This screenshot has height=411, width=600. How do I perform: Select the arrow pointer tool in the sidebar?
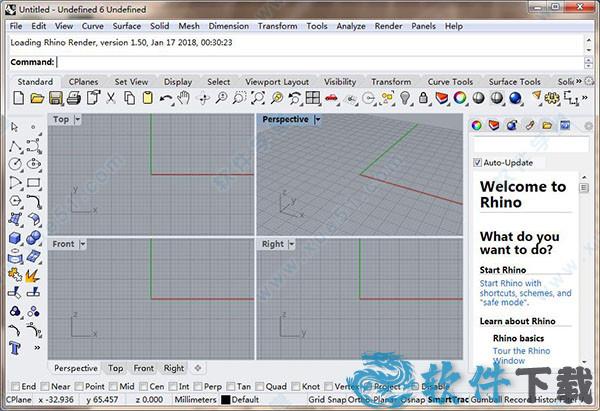click(15, 127)
